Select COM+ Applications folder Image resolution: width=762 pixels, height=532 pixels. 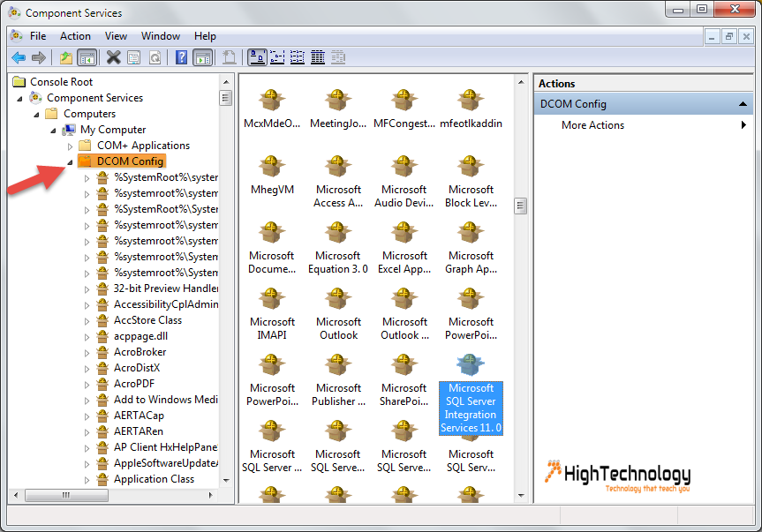click(143, 146)
